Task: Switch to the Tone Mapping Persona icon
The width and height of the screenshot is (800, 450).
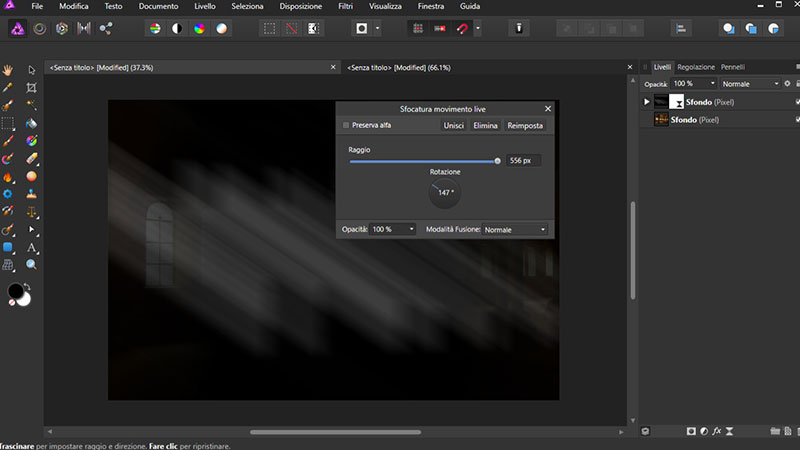Action: (x=84, y=29)
